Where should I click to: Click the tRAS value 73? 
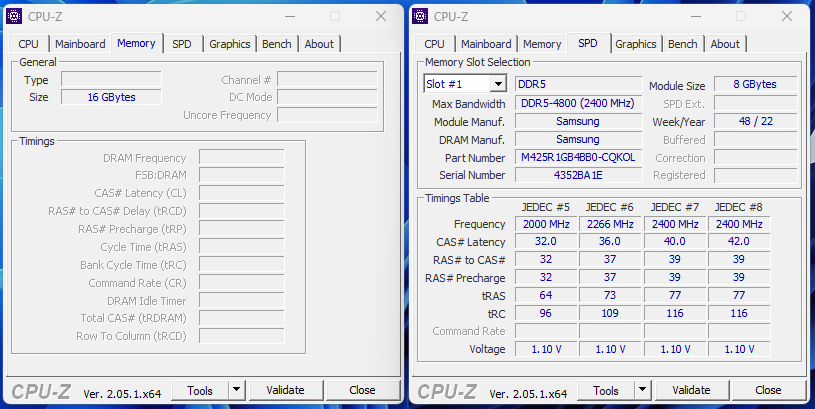(x=610, y=295)
